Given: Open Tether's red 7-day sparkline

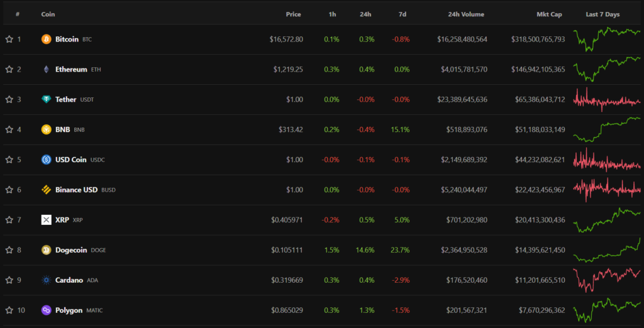Looking at the screenshot, I should point(607,99).
